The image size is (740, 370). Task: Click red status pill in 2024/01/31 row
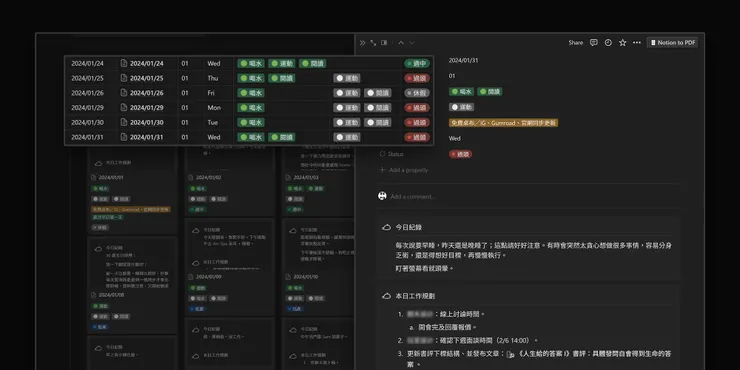[417, 137]
